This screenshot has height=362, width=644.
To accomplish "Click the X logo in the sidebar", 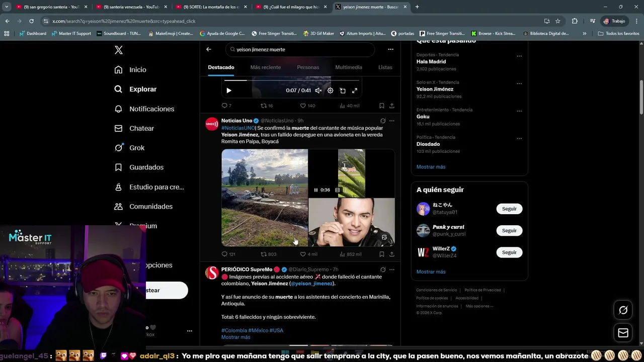I will point(118,50).
